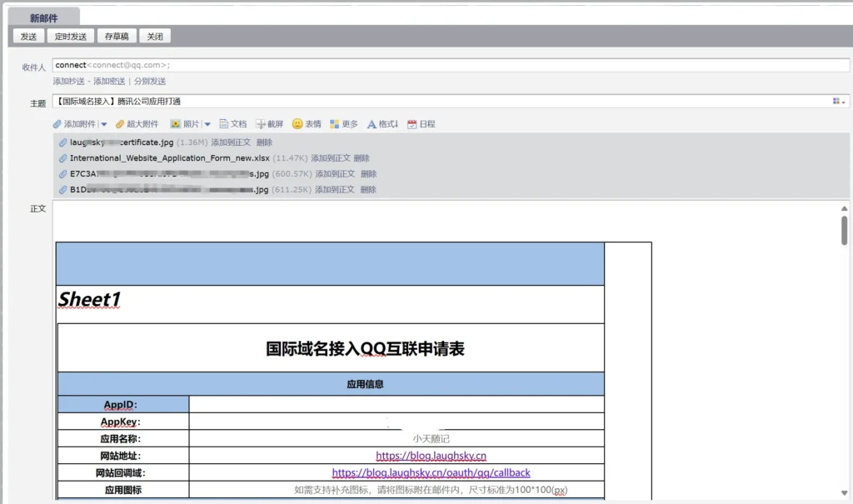Click the 发送 send button

tap(27, 36)
